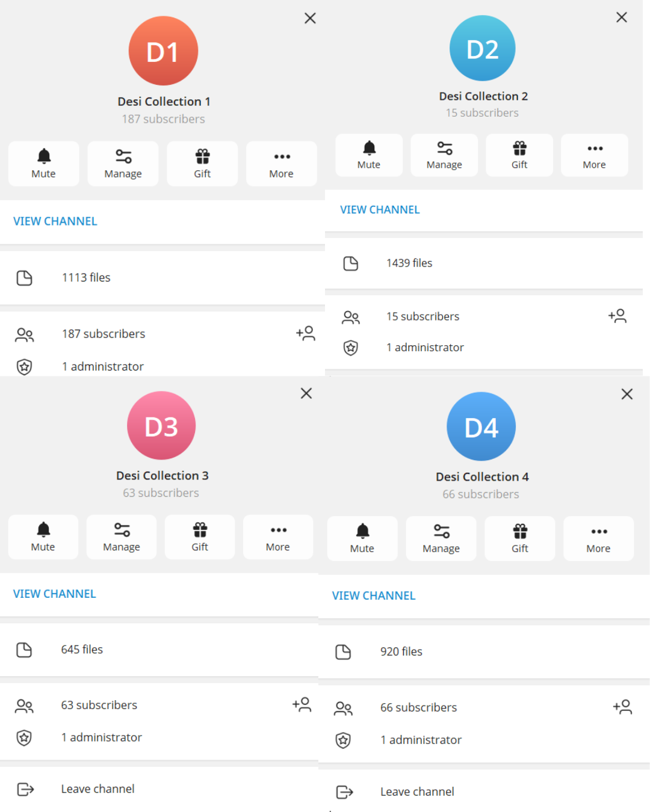Close the Desi Collection 4 info panel
Viewport: 650px width, 812px height.
(627, 394)
